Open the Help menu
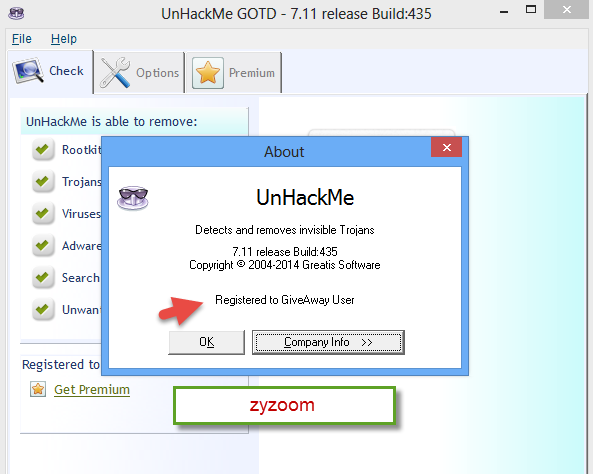 point(64,39)
